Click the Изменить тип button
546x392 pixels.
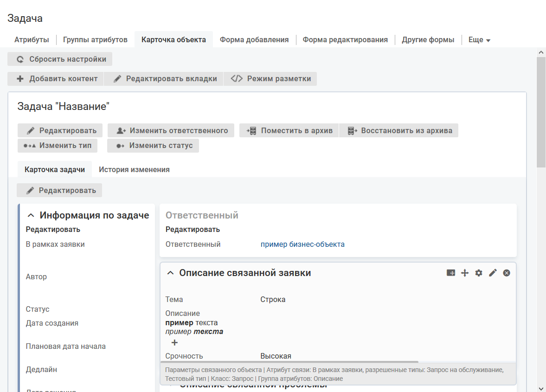[58, 145]
